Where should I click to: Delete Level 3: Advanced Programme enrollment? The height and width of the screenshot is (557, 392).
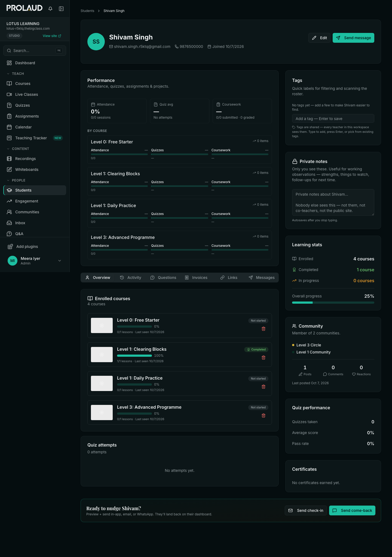click(x=264, y=416)
